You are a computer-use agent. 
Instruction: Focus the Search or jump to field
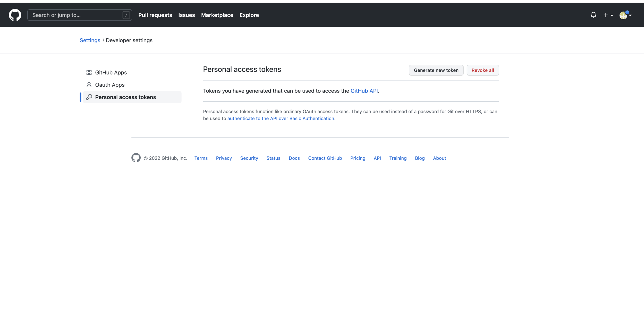click(75, 15)
